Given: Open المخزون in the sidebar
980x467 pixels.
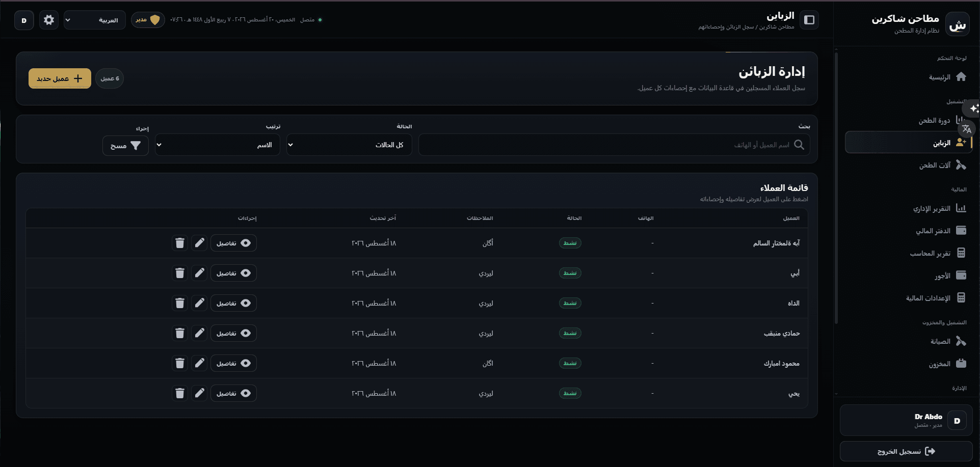Looking at the screenshot, I should pos(909,364).
